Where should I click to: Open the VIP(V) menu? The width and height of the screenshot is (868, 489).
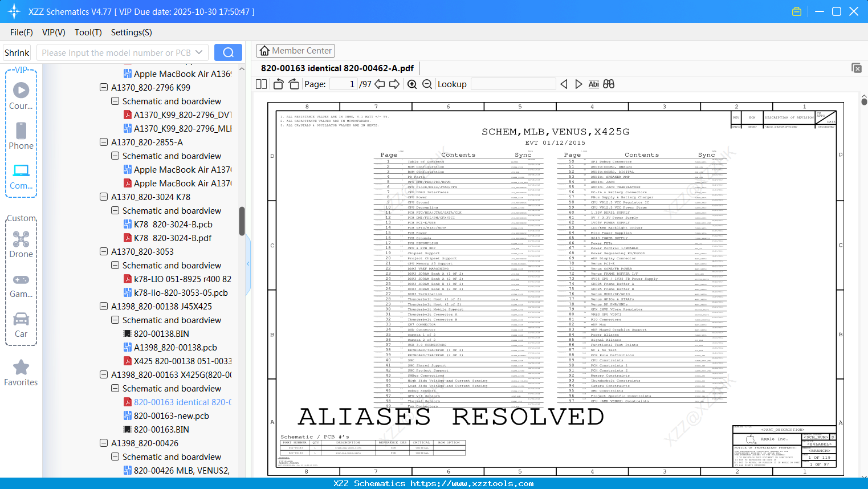click(54, 32)
